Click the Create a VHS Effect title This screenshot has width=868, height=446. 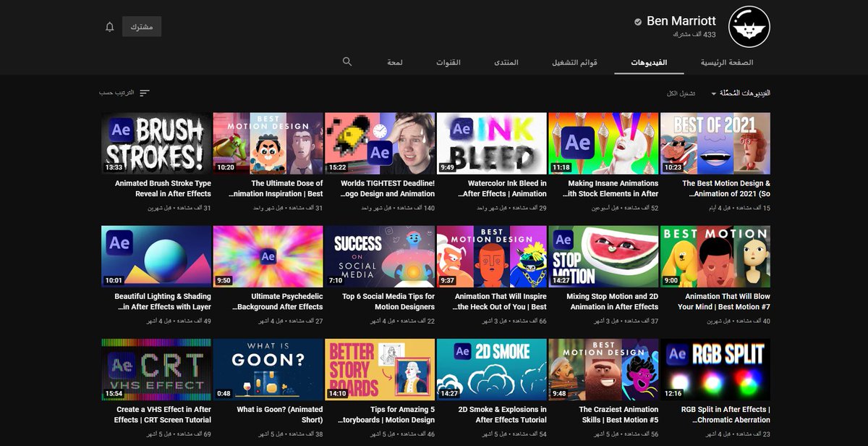(163, 414)
